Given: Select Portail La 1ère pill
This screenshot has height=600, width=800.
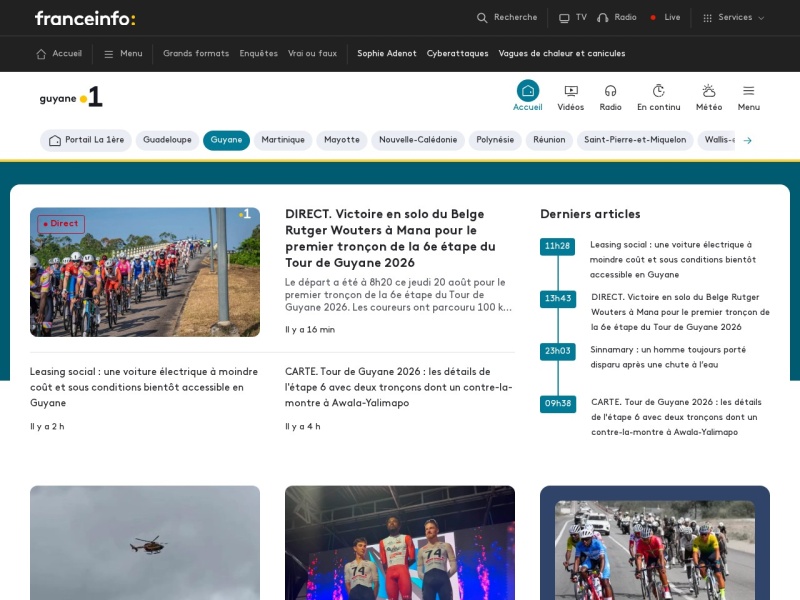Looking at the screenshot, I should click(86, 140).
